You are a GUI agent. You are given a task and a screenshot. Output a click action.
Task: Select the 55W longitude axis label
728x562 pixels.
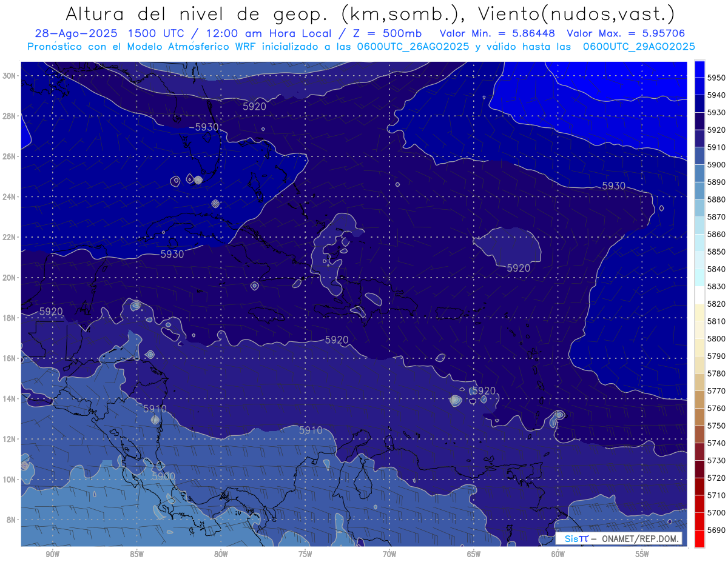click(642, 555)
